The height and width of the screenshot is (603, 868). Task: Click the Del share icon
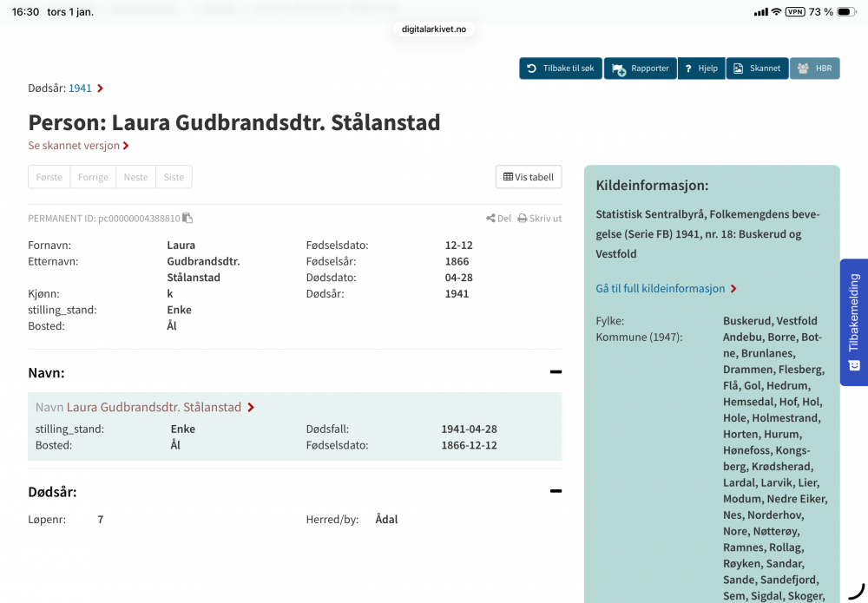491,219
